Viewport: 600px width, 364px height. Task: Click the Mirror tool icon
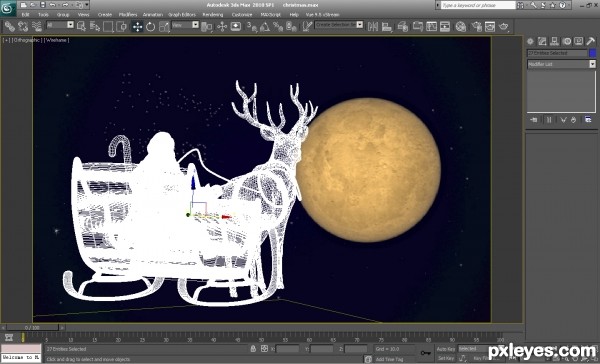(373, 26)
